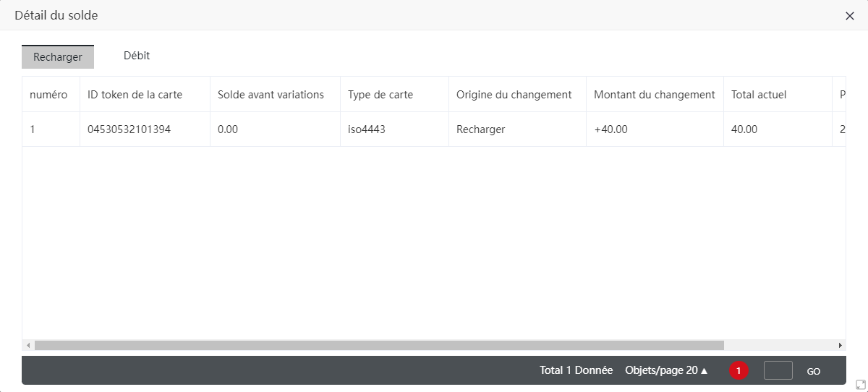Switch to the Débit tab
868x392 pixels.
coord(137,56)
